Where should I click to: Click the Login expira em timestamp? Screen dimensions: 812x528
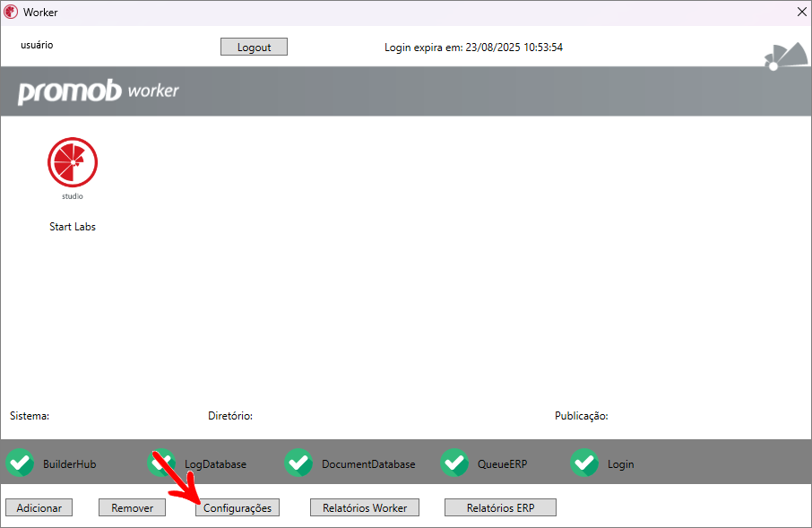pos(473,48)
